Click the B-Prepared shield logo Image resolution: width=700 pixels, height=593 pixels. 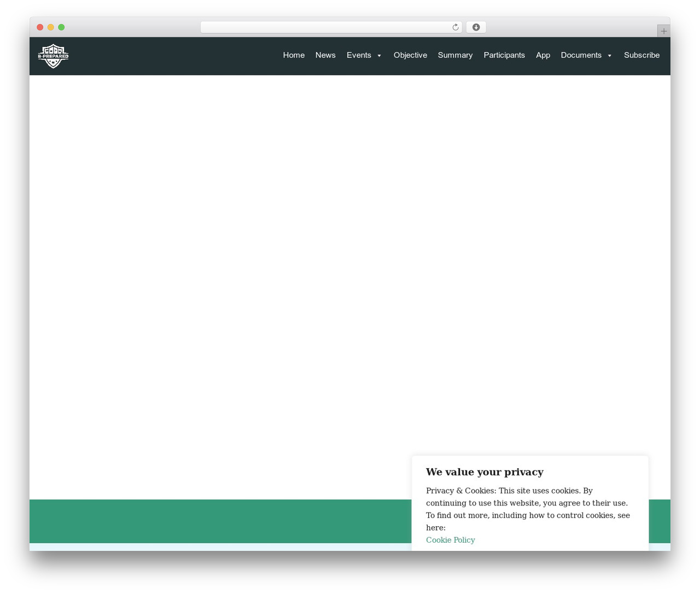tap(53, 56)
